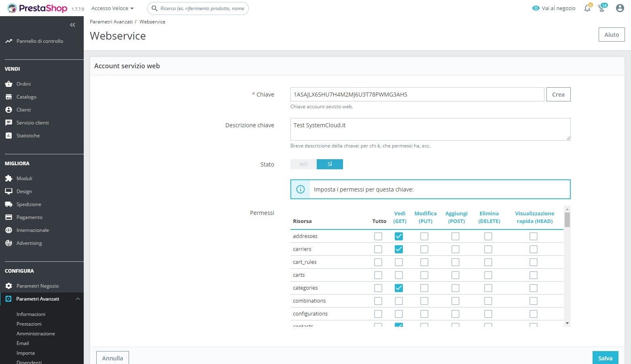The image size is (631, 364).
Task: Click the Parametri Avanzati gear icon
Action: (8, 299)
